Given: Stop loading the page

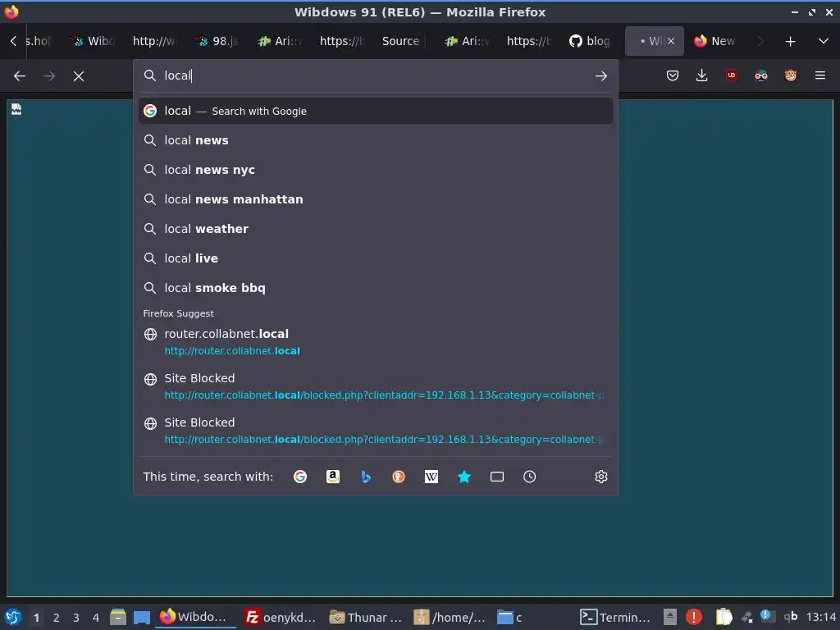Looking at the screenshot, I should [x=79, y=76].
